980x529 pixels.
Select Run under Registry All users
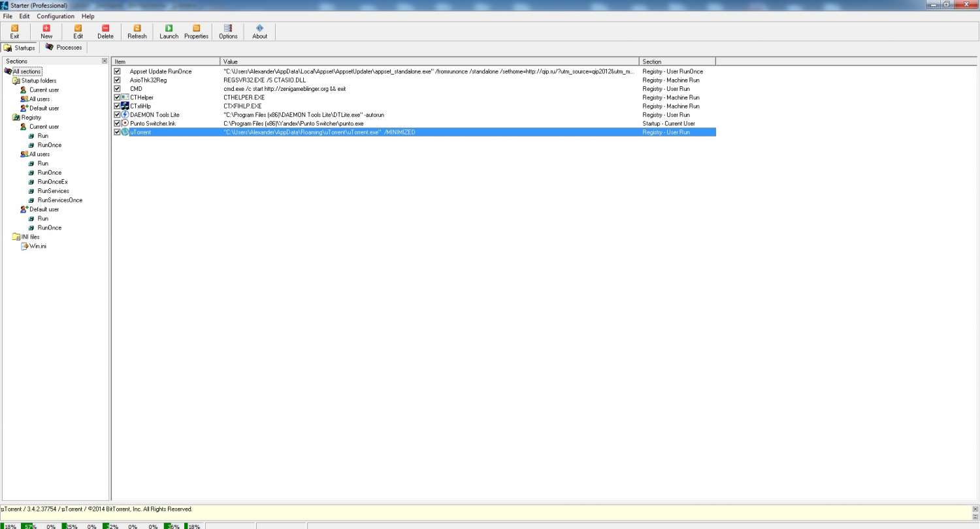(x=42, y=163)
